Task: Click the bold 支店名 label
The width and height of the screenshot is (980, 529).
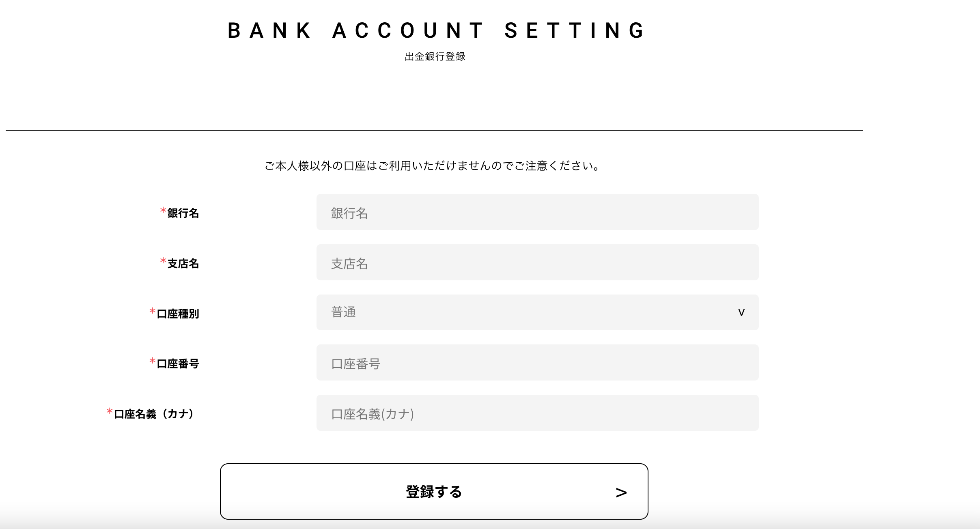Action: tap(183, 263)
